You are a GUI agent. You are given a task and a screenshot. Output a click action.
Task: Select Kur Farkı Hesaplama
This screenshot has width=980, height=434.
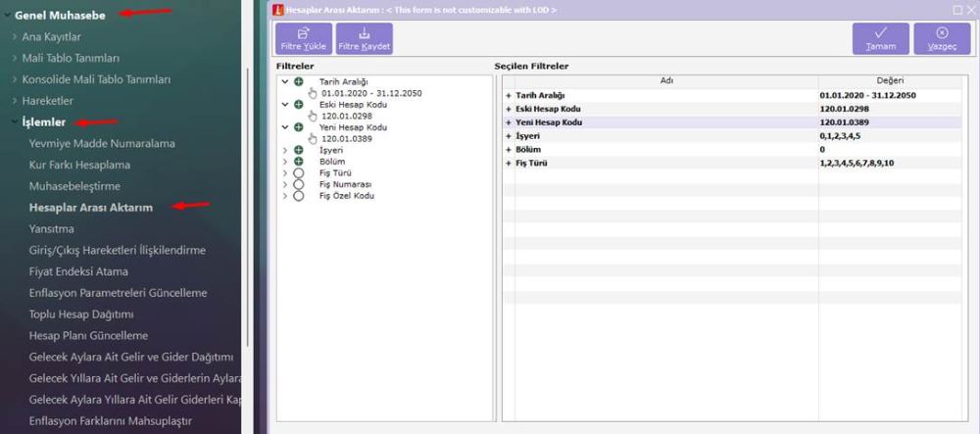pos(79,165)
